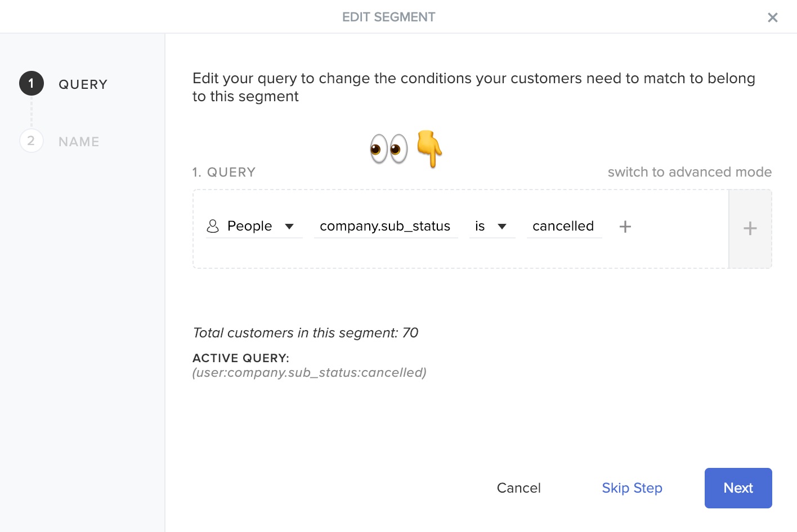
Task: Click the eyes emoji above the query
Action: coord(389,149)
